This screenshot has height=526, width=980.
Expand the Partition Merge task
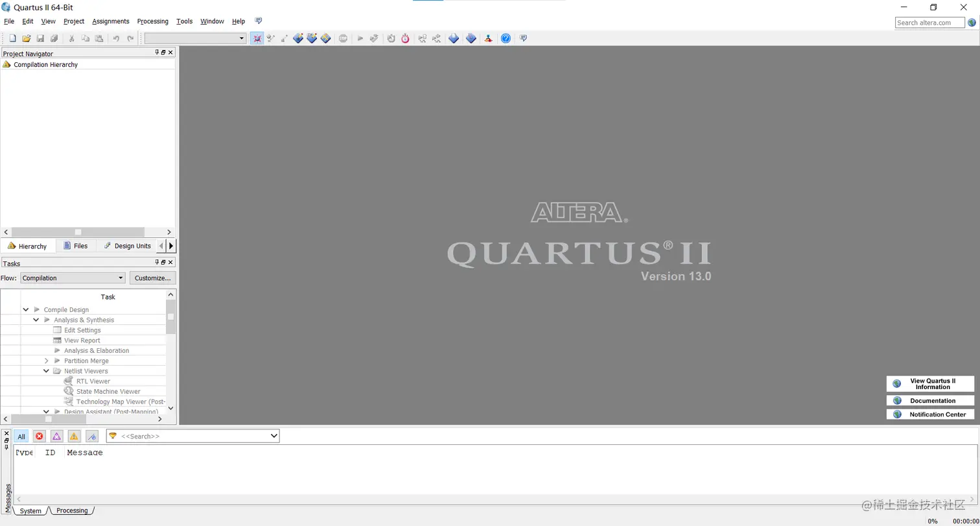[47, 361]
